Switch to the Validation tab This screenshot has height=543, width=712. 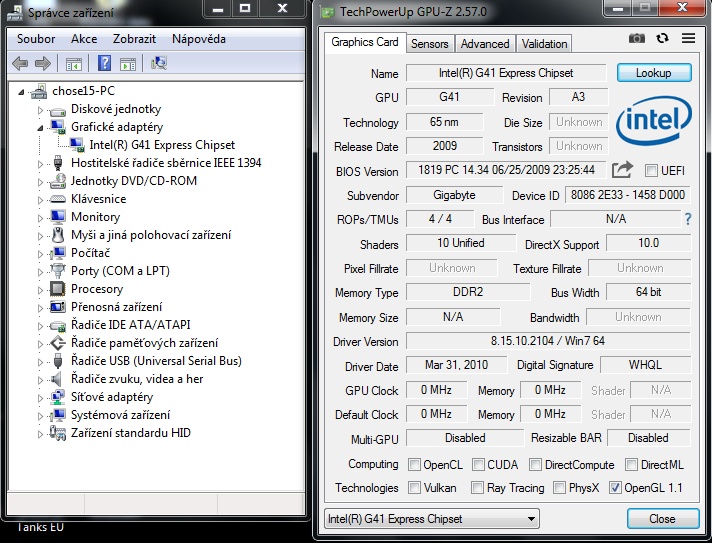click(x=544, y=44)
